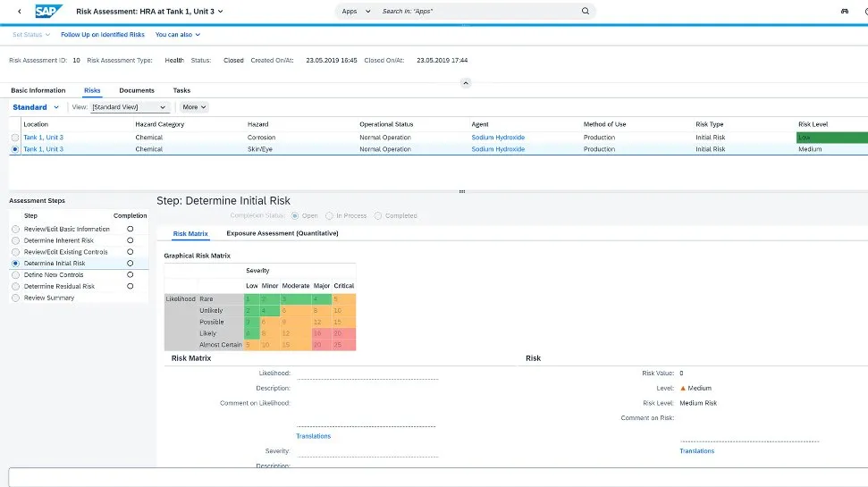Open Sodium Hydroxide link in Corrosion row

pyautogui.click(x=498, y=138)
